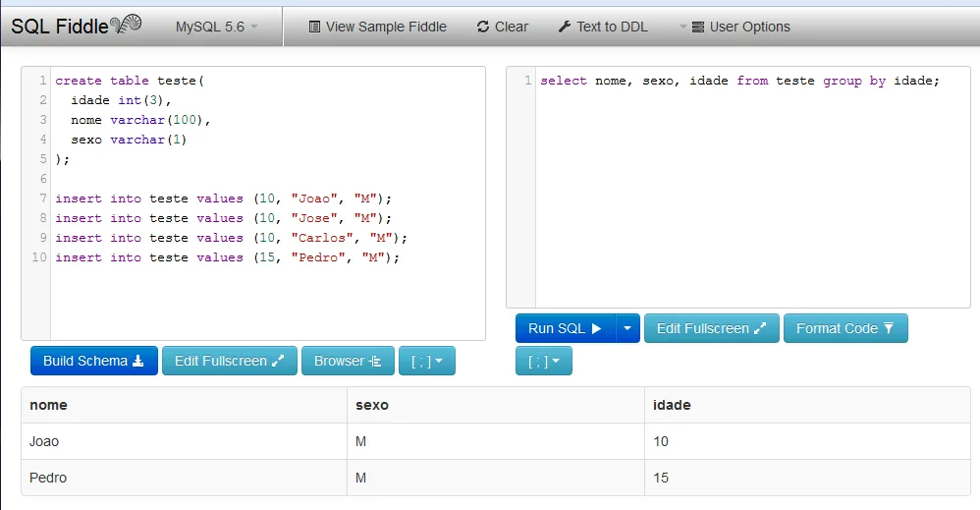Click the Build Schema button
This screenshot has width=980, height=510.
tap(93, 361)
